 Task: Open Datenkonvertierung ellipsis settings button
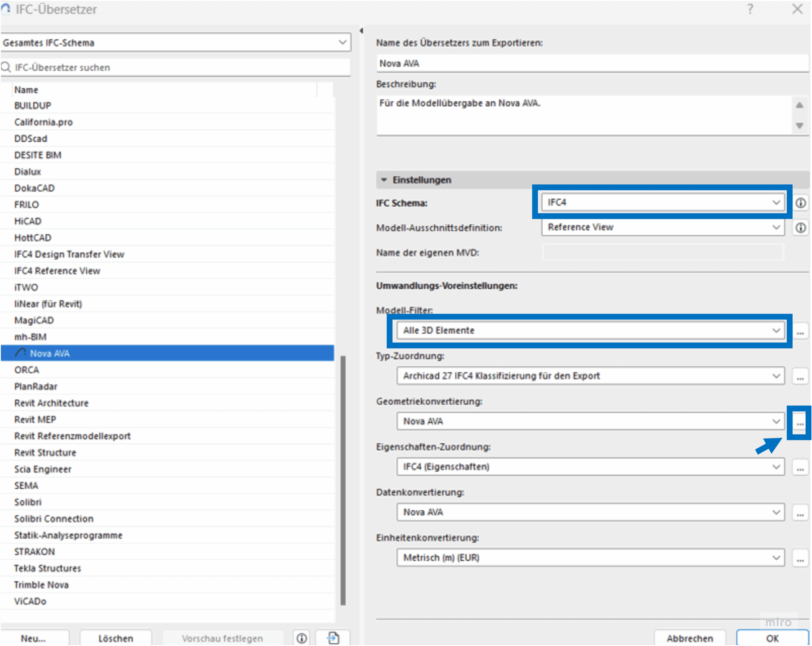point(800,513)
